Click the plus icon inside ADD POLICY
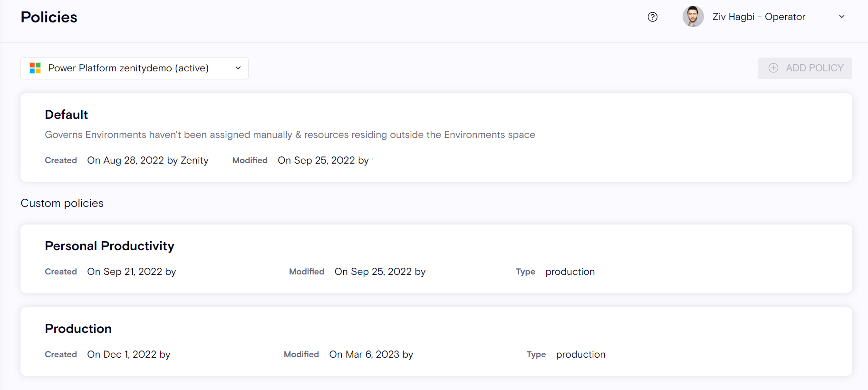Image resolution: width=868 pixels, height=390 pixels. 773,68
